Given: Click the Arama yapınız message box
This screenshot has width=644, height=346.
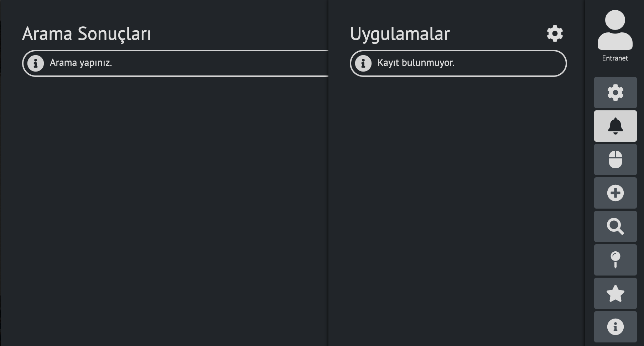Looking at the screenshot, I should (175, 63).
